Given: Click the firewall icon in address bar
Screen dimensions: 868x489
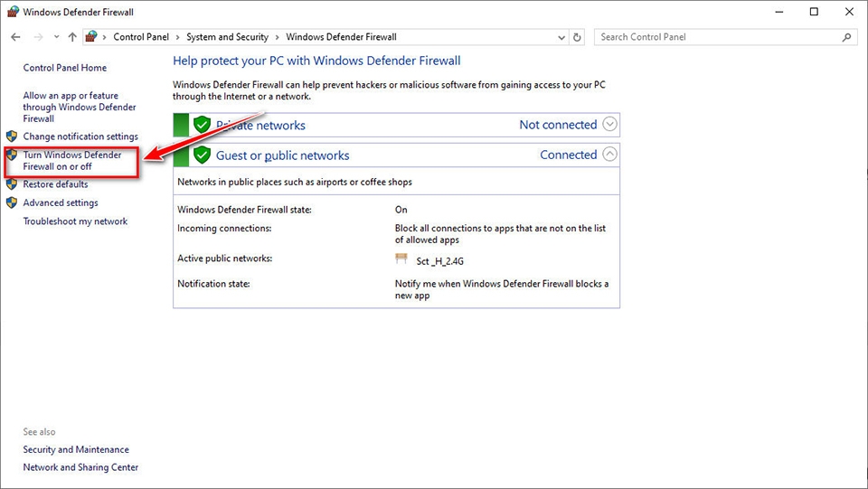Looking at the screenshot, I should click(x=91, y=36).
